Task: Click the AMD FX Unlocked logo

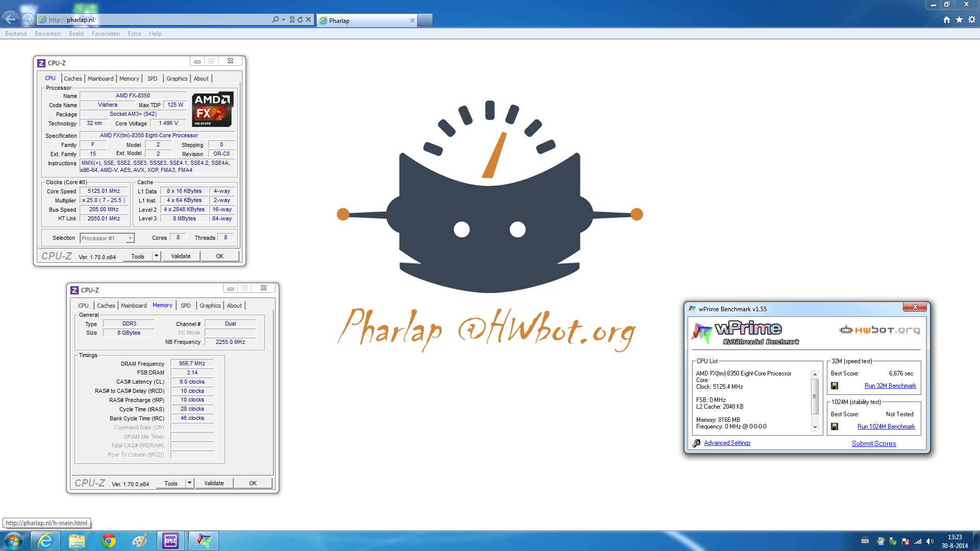Action: (x=212, y=109)
